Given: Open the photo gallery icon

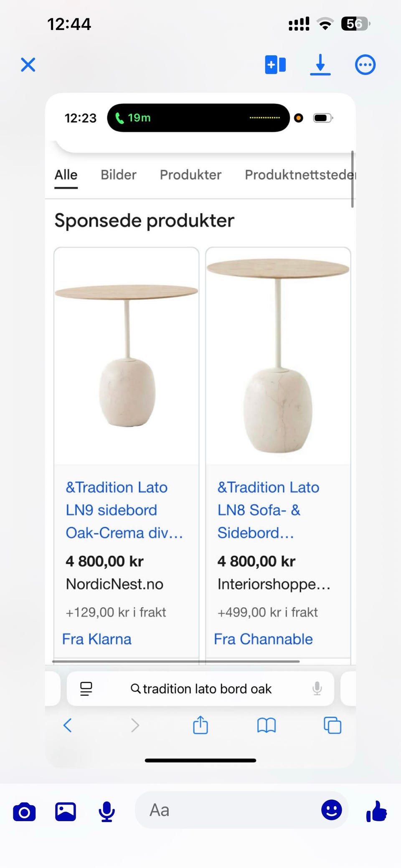Looking at the screenshot, I should pyautogui.click(x=66, y=812).
